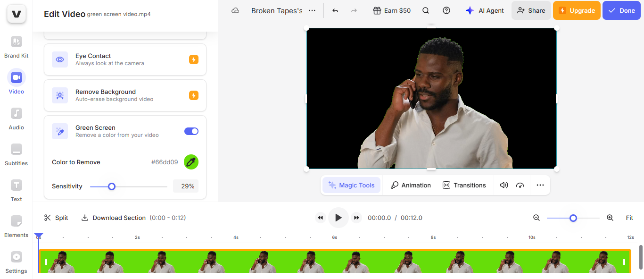Screen dimensions: 644x279
Task: Open the Upgrade page
Action: click(577, 10)
